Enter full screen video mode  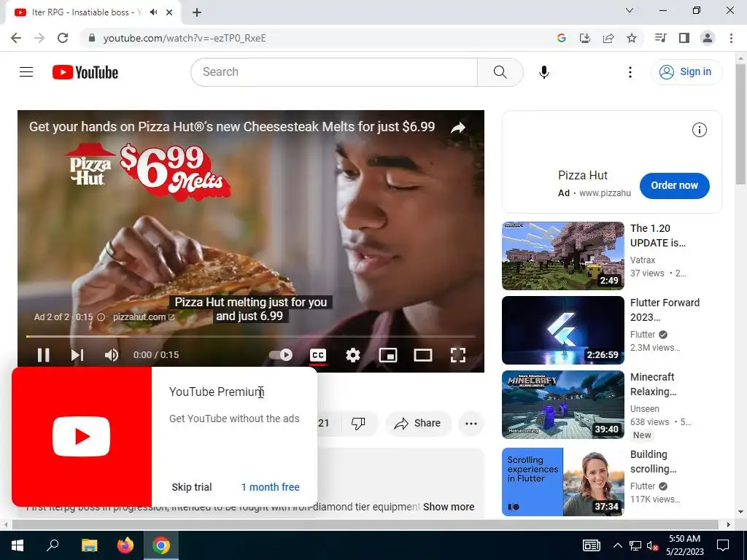[458, 355]
